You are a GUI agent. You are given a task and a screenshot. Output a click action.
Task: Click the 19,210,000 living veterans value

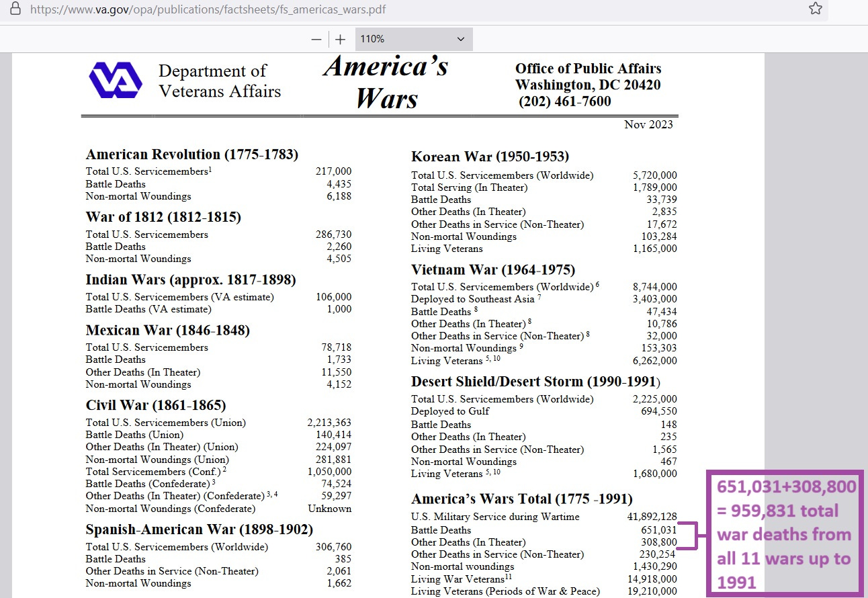click(x=652, y=591)
